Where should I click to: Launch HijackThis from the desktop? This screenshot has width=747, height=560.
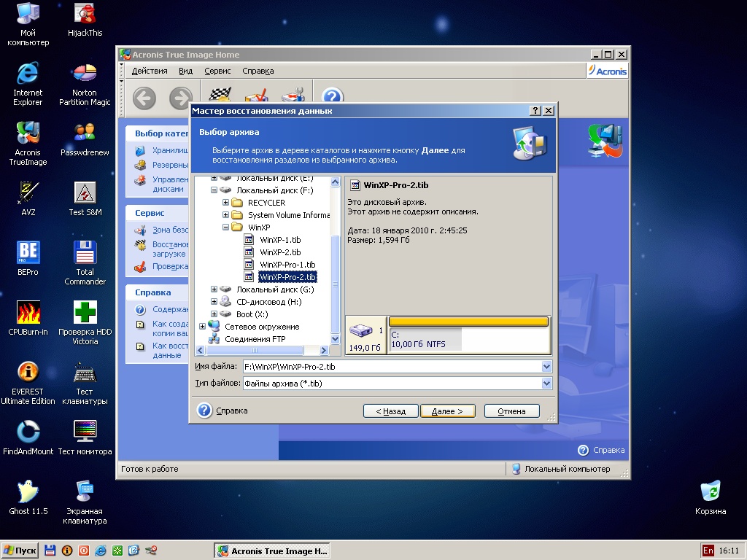pos(85,20)
